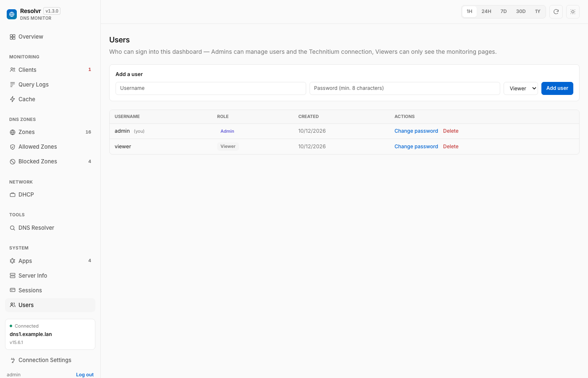Delete the viewer user

pos(451,147)
